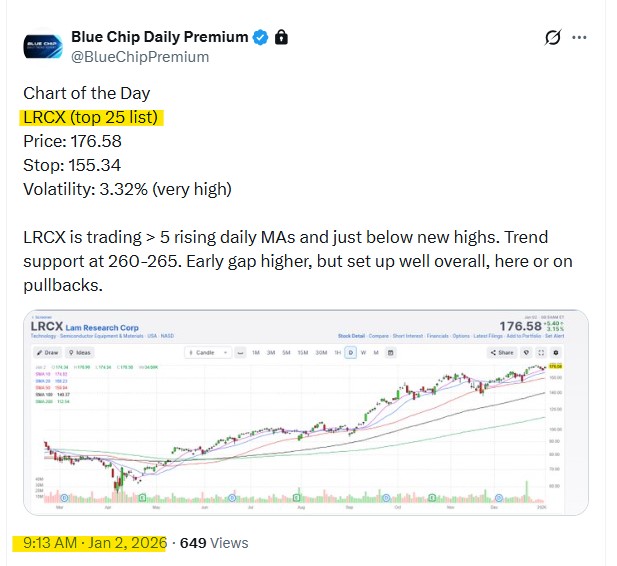The image size is (617, 566).
Task: Click the Blue Chip Daily Premium name
Action: (159, 37)
